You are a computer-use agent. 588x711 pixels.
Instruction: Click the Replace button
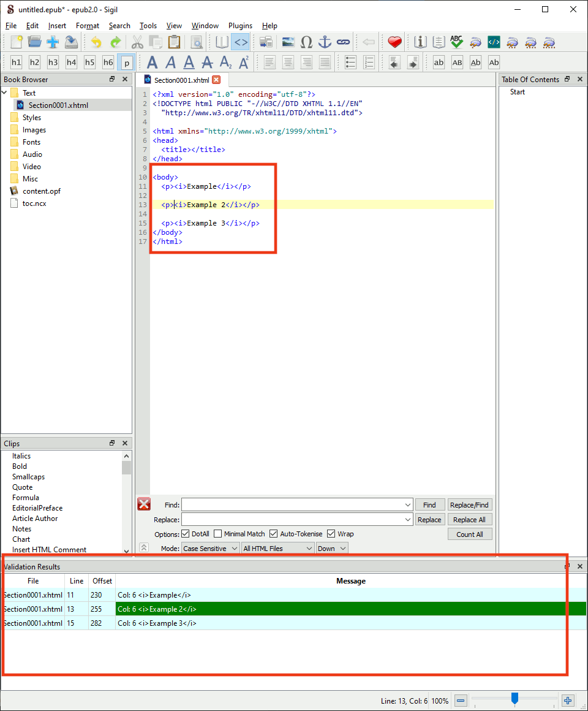pos(429,520)
